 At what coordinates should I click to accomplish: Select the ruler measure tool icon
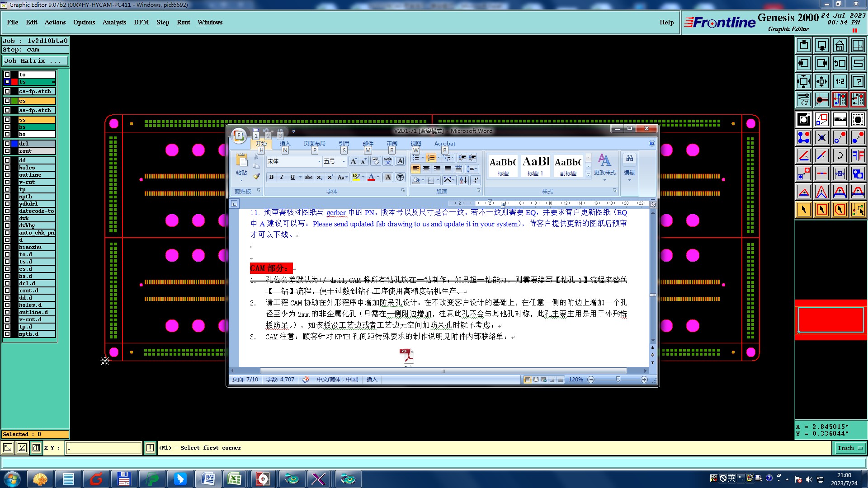(840, 119)
